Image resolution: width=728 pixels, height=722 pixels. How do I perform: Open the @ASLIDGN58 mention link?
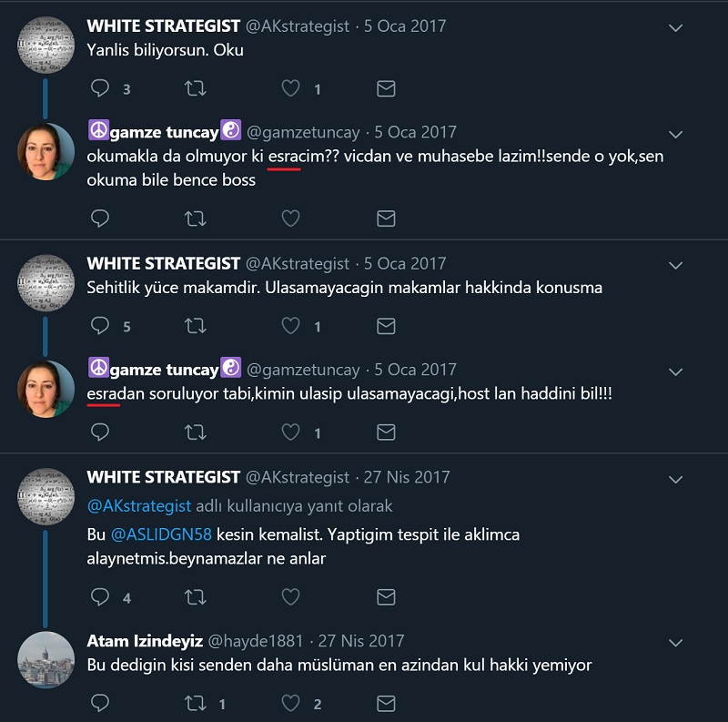point(164,534)
